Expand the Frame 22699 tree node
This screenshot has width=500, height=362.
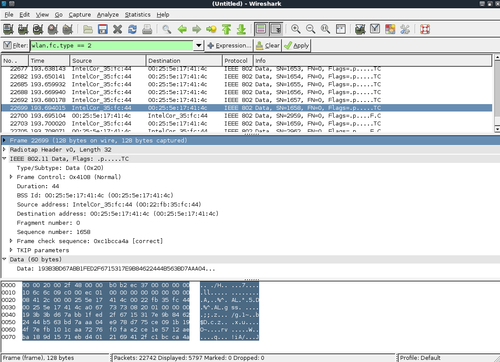pyautogui.click(x=4, y=140)
